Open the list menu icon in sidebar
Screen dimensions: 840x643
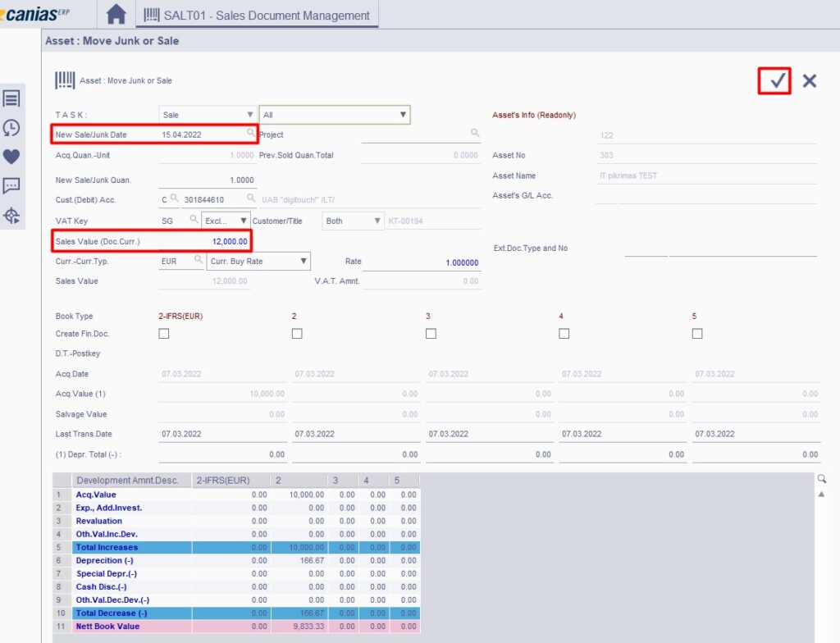11,99
